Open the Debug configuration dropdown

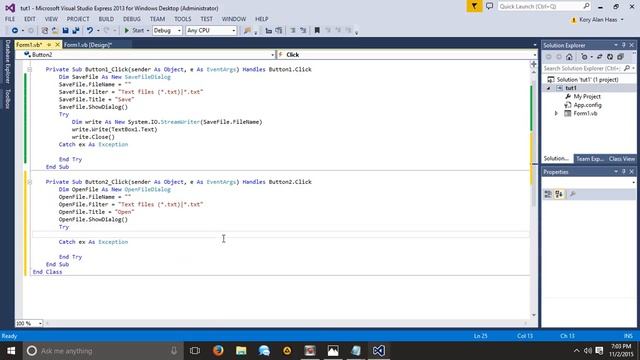pos(167,31)
